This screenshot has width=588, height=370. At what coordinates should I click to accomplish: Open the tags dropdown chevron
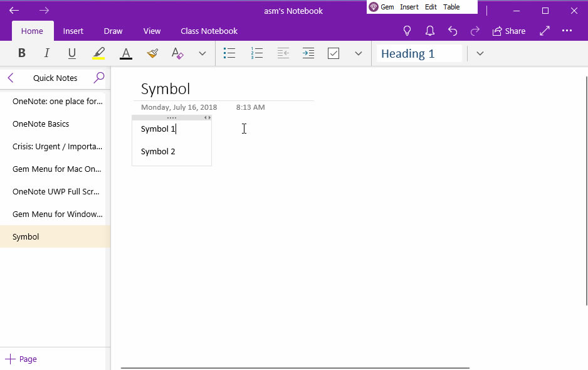click(x=358, y=53)
